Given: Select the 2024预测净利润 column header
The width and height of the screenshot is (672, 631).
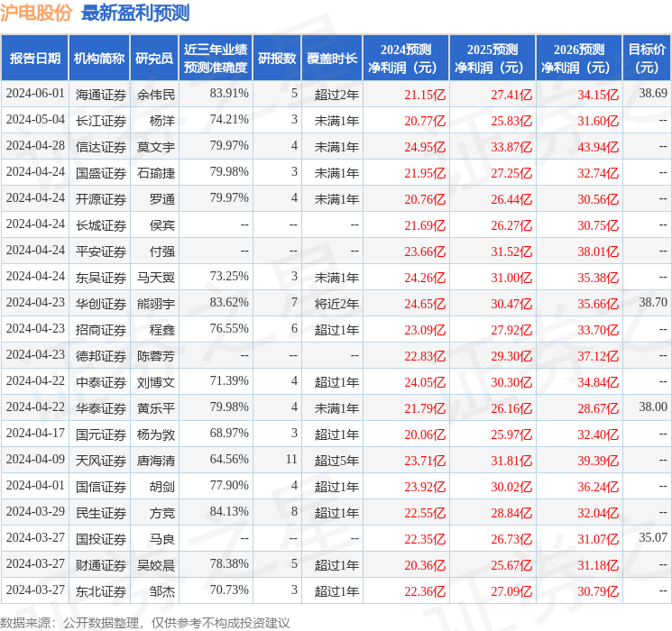Looking at the screenshot, I should pos(406,58).
